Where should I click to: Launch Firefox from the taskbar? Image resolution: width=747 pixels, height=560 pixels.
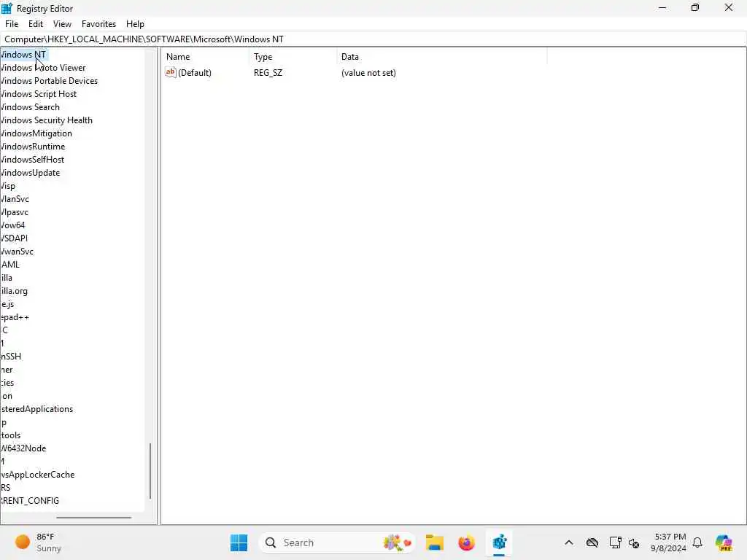point(466,542)
